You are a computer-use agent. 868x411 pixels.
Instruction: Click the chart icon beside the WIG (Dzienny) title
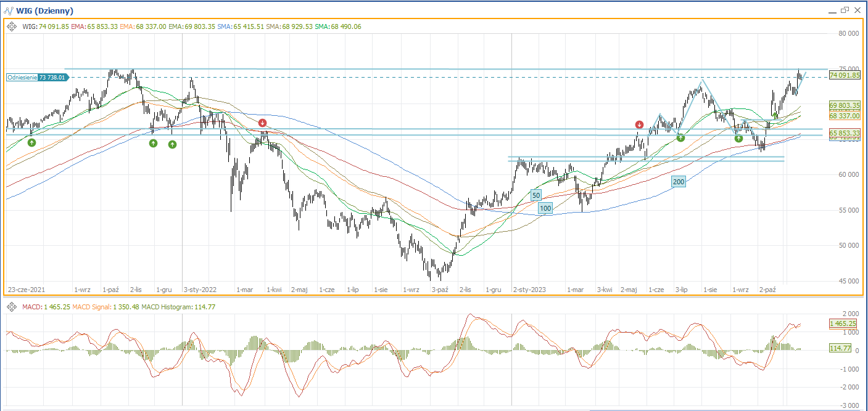coord(9,10)
